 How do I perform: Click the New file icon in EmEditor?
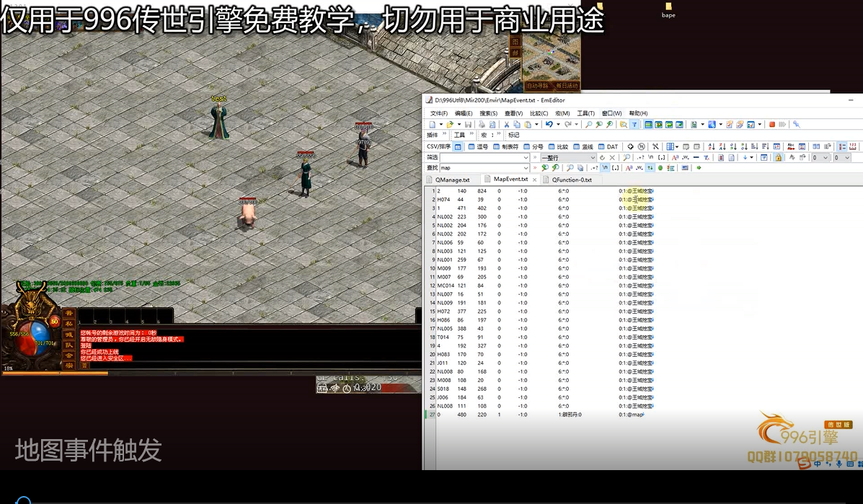click(432, 124)
